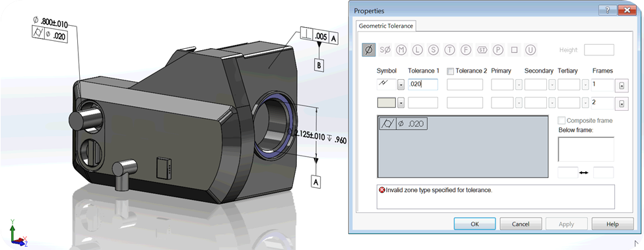Click the Tolerance 1 field containing .020

(422, 84)
